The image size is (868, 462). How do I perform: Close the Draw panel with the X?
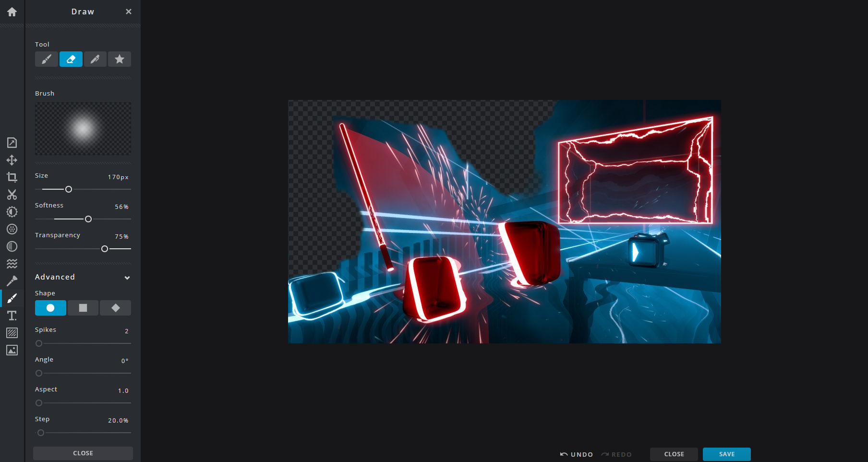[129, 12]
